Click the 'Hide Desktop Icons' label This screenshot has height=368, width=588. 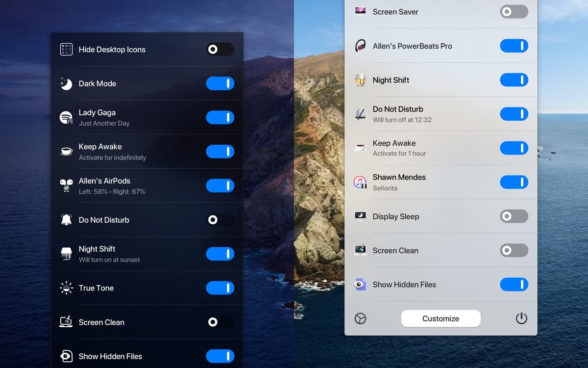point(112,50)
